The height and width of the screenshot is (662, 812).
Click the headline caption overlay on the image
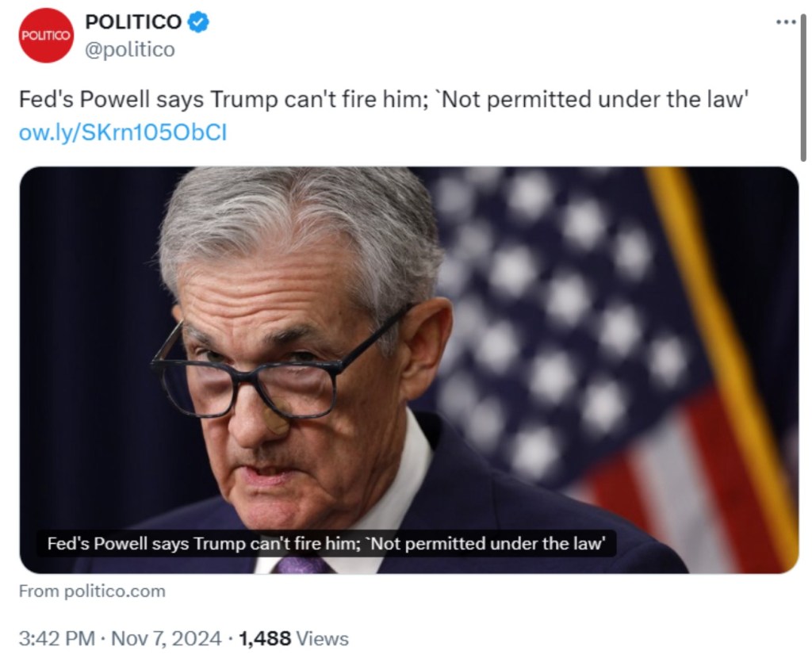click(327, 544)
